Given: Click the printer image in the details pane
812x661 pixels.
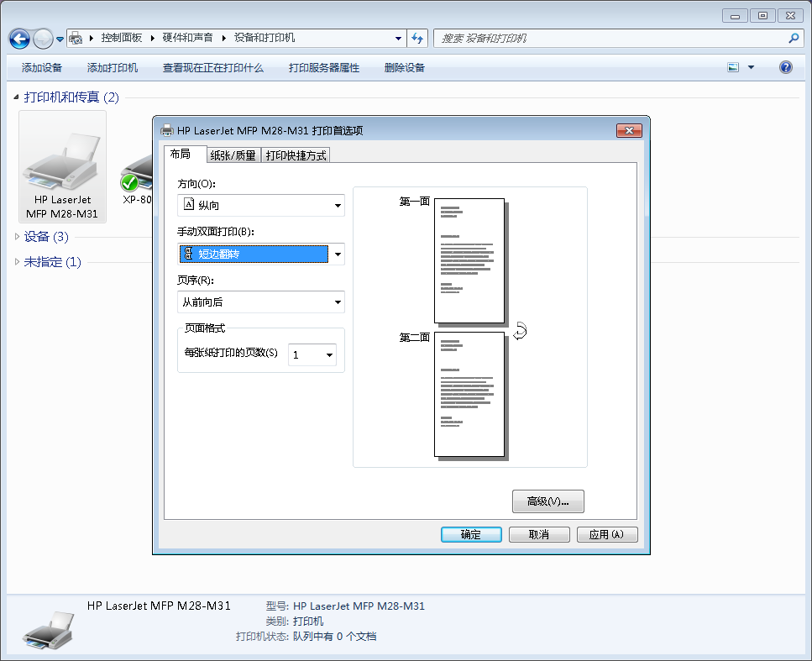Looking at the screenshot, I should (x=48, y=629).
